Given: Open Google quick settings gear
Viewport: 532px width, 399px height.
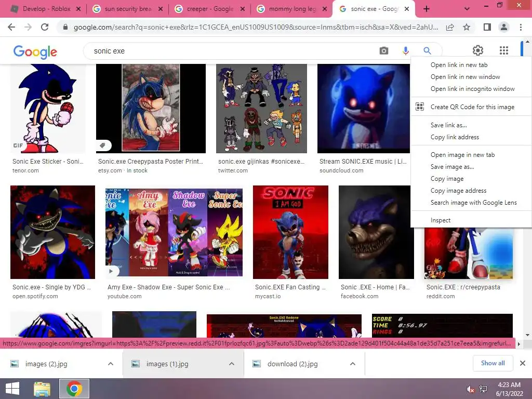Looking at the screenshot, I should pos(478,50).
